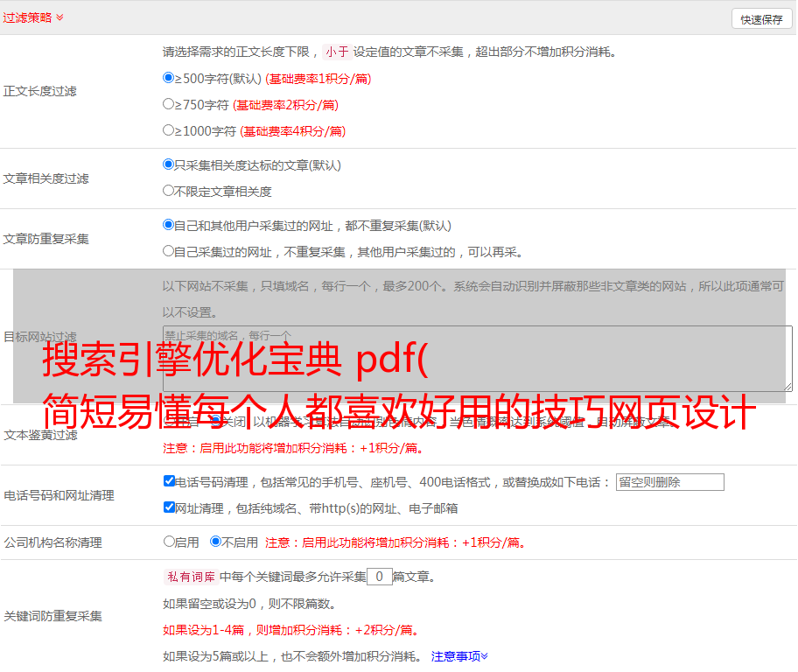Click the red 基础费率4积分/篇 note
This screenshot has height=672, width=798.
click(292, 131)
